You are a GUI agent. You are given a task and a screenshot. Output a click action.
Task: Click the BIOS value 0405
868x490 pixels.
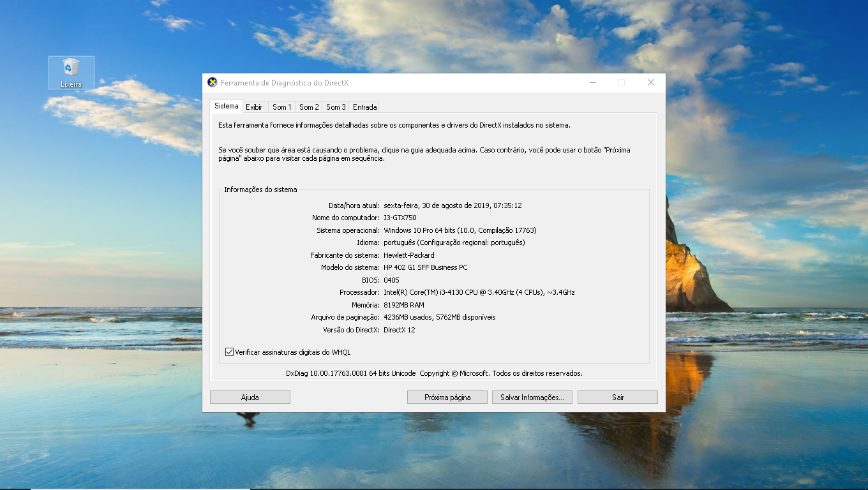pos(391,280)
